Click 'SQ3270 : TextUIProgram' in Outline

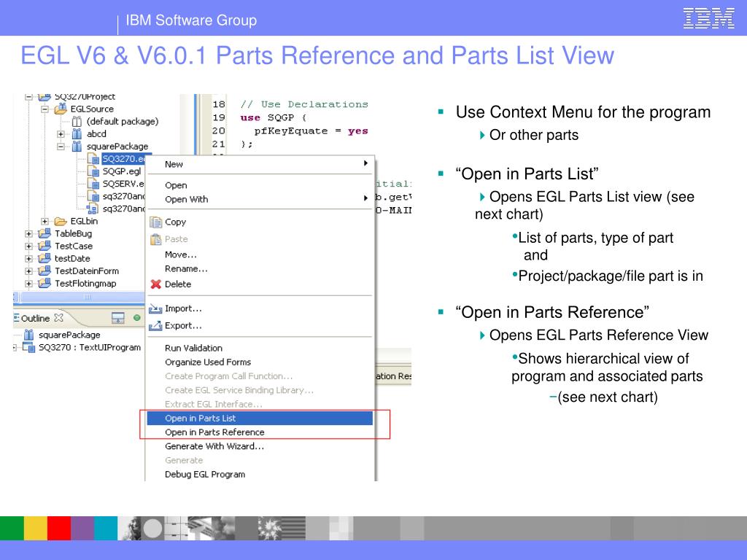coord(90,348)
